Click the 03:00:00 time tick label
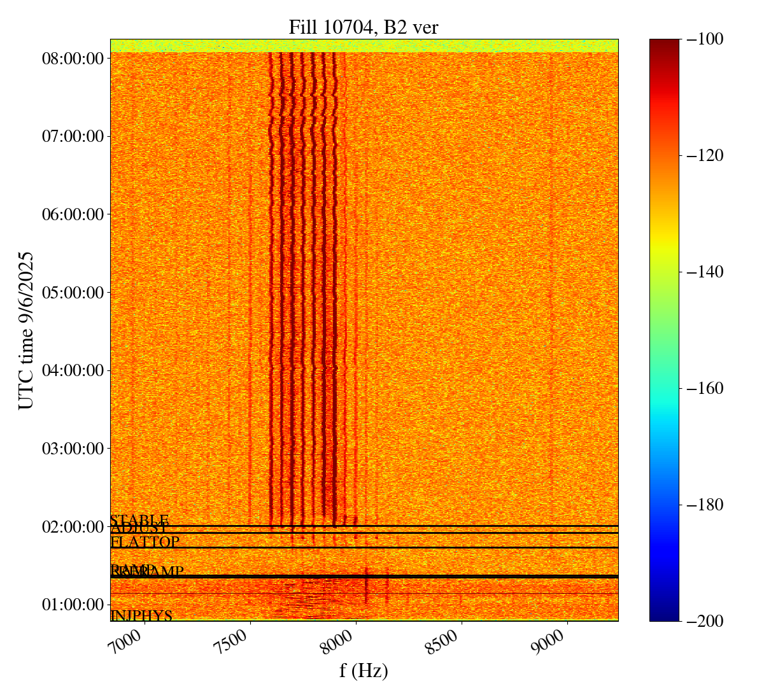 tap(73, 449)
